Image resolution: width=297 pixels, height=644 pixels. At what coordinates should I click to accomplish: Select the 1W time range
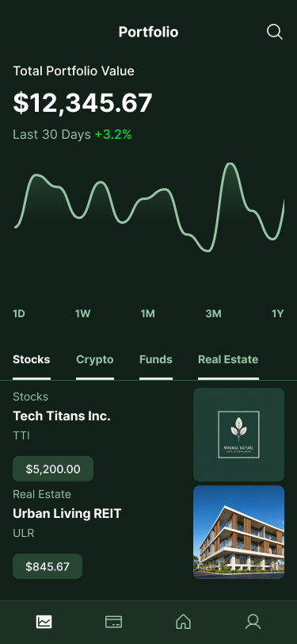[x=82, y=314]
